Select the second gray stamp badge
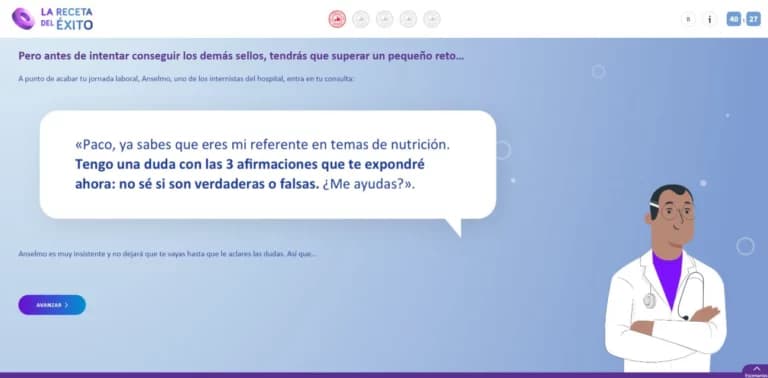 click(360, 19)
